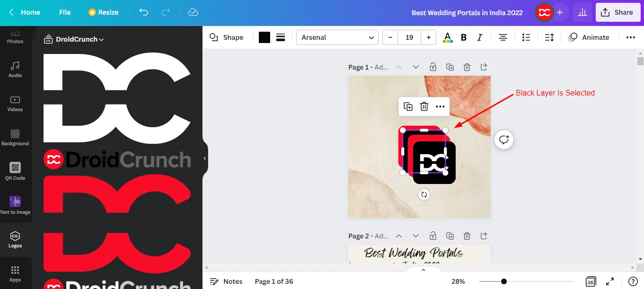This screenshot has height=289, width=644.
Task: Move Page 2 up with chevron
Action: tap(398, 236)
